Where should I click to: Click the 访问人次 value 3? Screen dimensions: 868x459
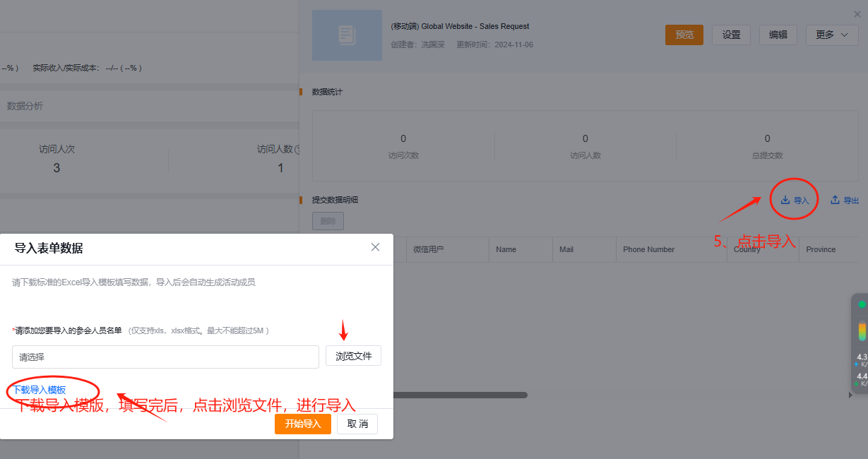coord(57,168)
